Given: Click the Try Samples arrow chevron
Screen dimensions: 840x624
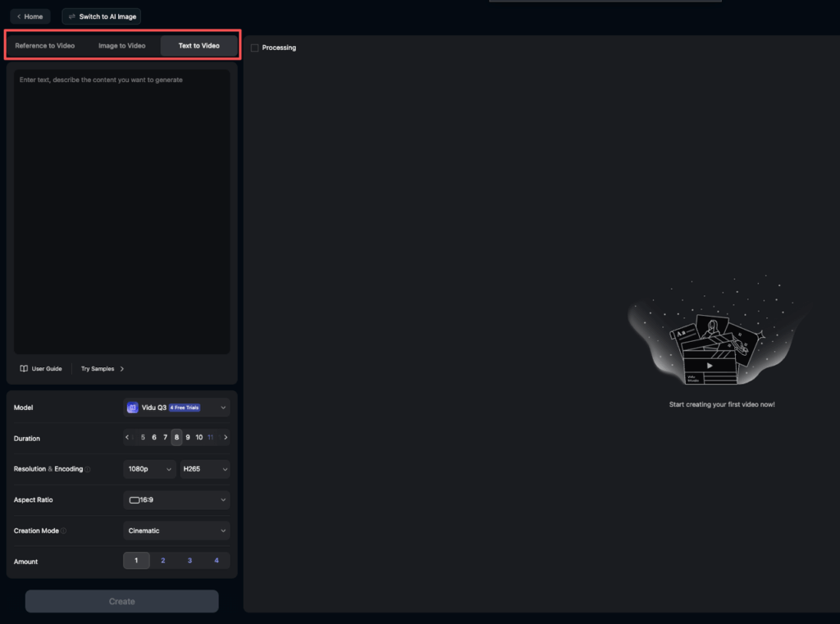Looking at the screenshot, I should pyautogui.click(x=122, y=368).
